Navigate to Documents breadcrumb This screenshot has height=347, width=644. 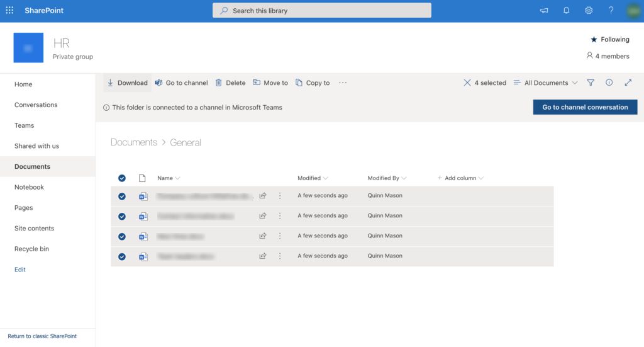coord(134,142)
